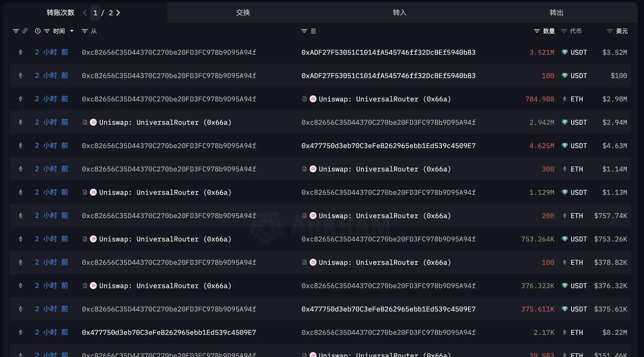Image resolution: width=644 pixels, height=357 pixels.
Task: Open sender 0x477750d3...09E7 in 2.17K ETH row
Action: [169, 333]
